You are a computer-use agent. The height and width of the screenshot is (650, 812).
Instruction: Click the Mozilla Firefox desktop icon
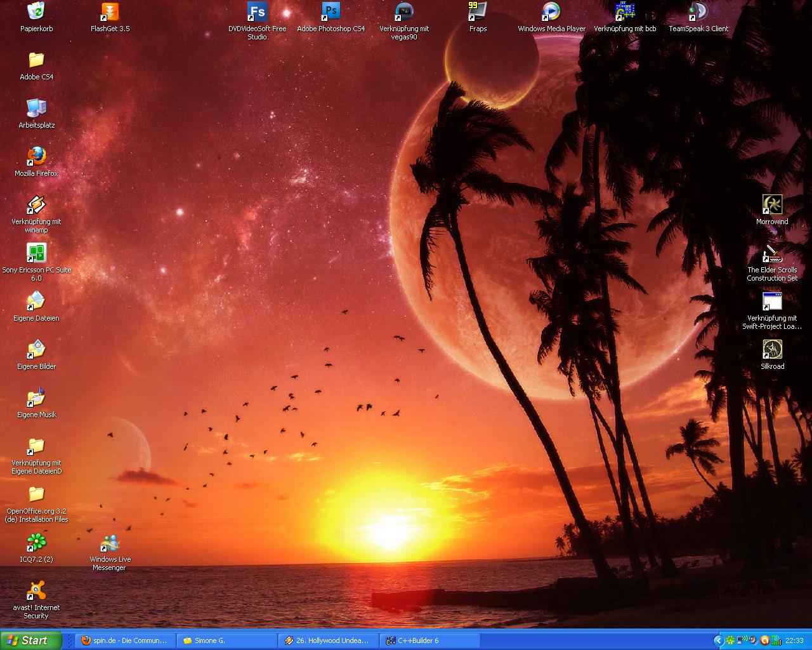click(36, 157)
